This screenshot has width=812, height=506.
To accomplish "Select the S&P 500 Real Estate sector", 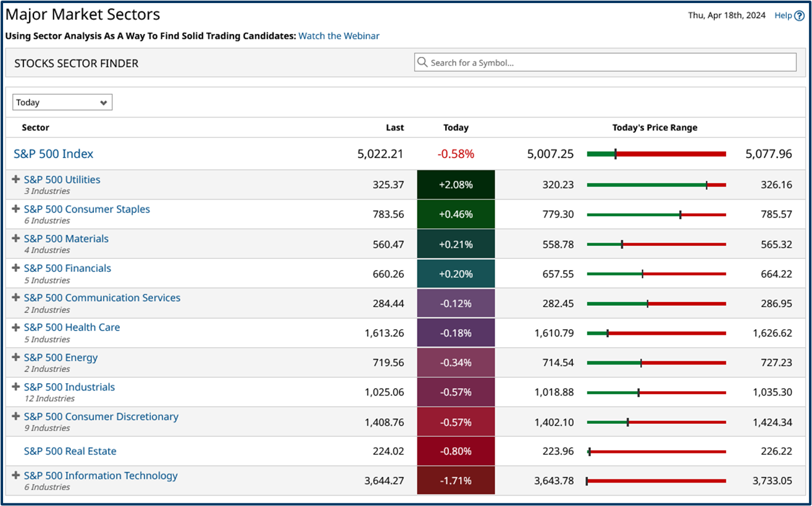I will click(70, 451).
